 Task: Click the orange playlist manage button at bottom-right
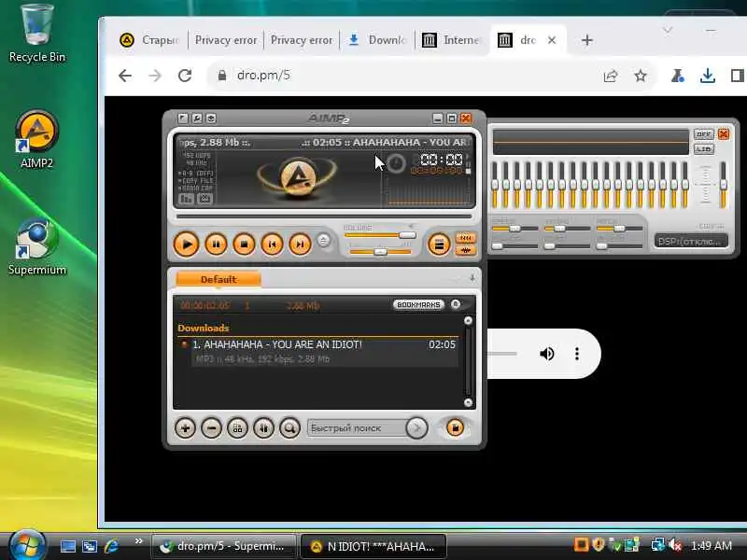455,427
